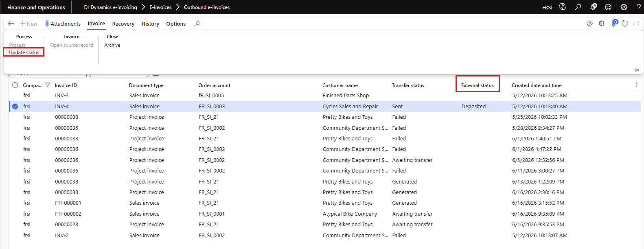Click the Deposited external status cell

tap(473, 106)
